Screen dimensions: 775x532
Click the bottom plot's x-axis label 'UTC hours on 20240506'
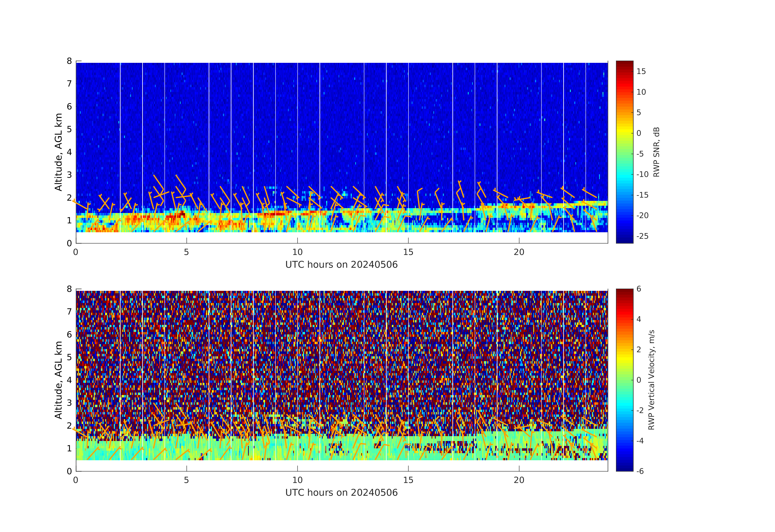[x=341, y=493]
